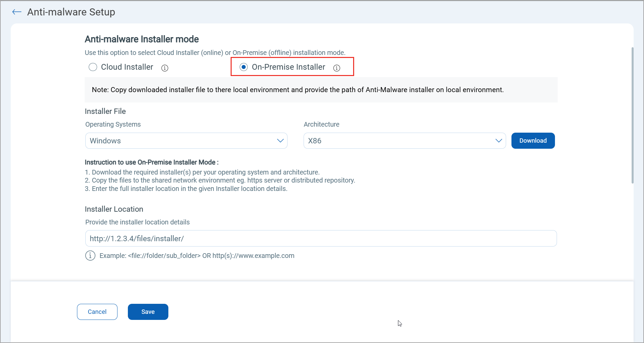
Task: Click the Download button
Action: pyautogui.click(x=533, y=141)
